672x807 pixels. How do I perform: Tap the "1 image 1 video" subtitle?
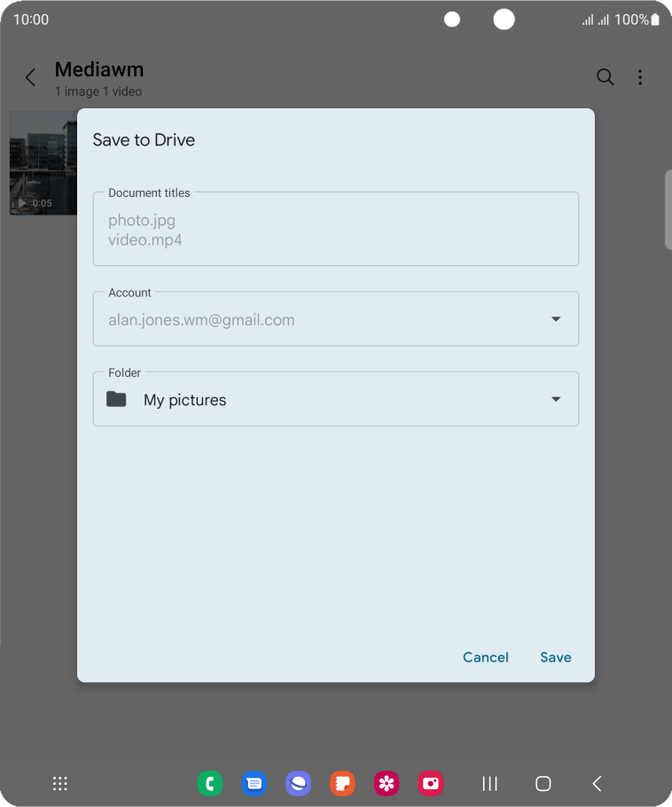pyautogui.click(x=98, y=91)
